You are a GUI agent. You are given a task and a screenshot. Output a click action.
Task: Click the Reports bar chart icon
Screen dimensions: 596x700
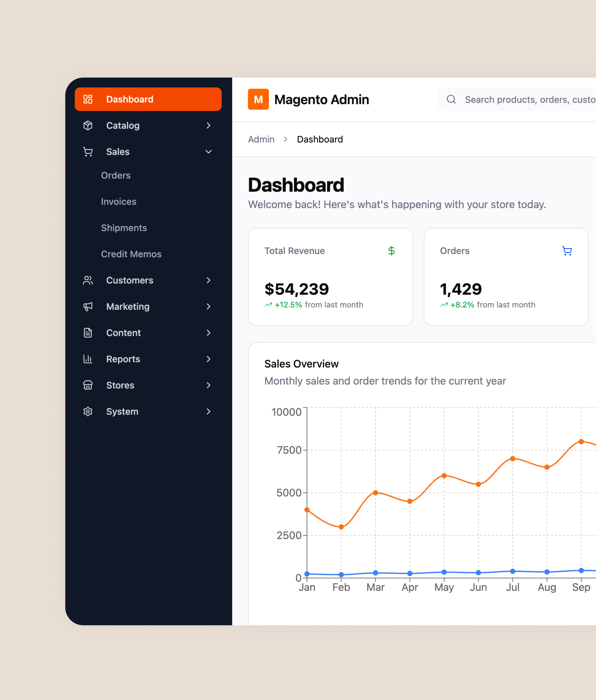(x=88, y=359)
